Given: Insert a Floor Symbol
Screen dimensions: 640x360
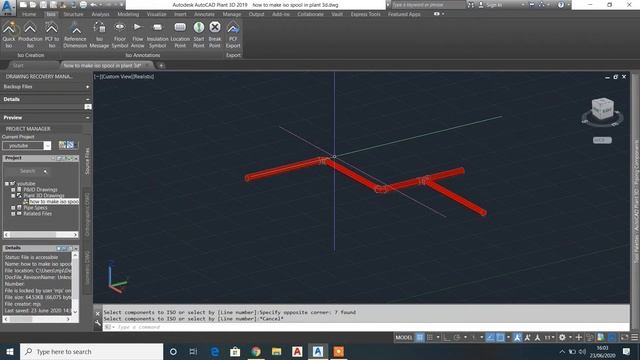Looking at the screenshot, I should pyautogui.click(x=120, y=35).
